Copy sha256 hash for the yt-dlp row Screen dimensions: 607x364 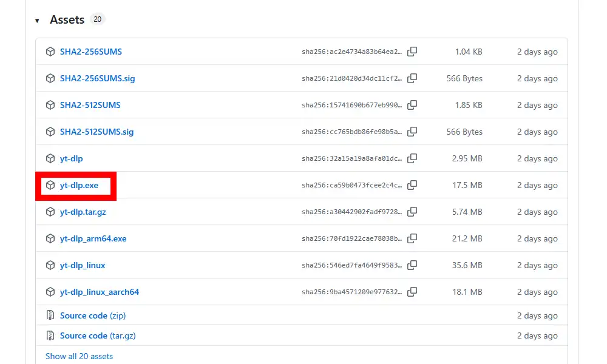412,158
